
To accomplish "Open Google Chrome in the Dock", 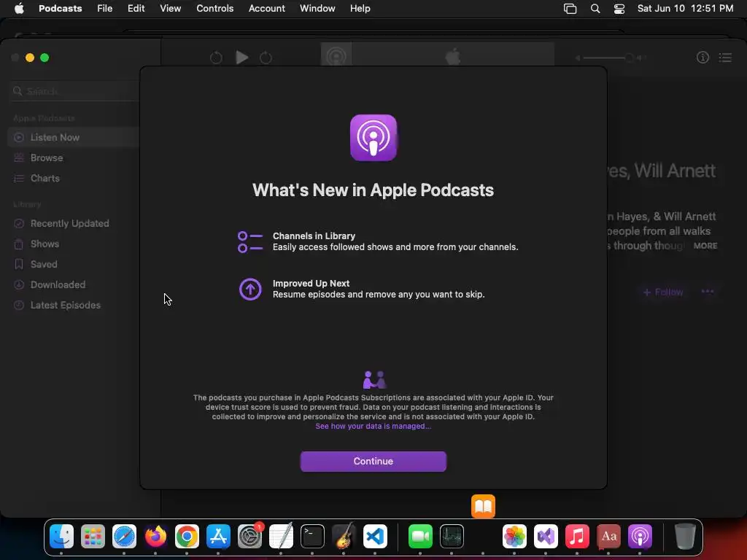I will pyautogui.click(x=187, y=537).
